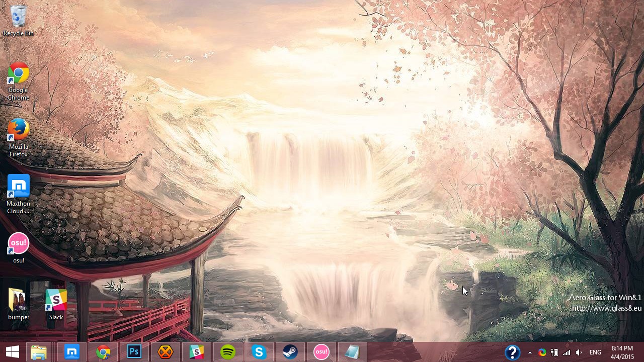644x362 pixels.
Task: Launch Google Chrome from the taskbar
Action: point(103,352)
